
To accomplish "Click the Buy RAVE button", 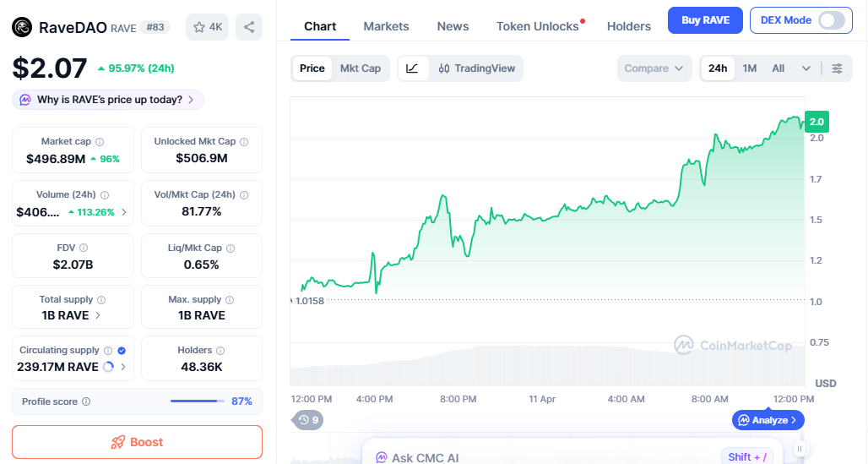I will tap(705, 20).
